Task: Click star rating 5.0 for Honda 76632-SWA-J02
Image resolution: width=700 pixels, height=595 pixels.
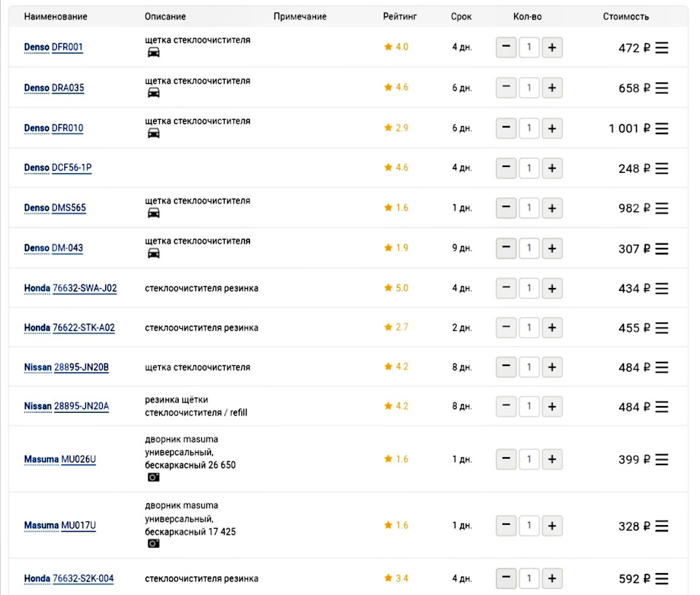Action: (x=396, y=288)
